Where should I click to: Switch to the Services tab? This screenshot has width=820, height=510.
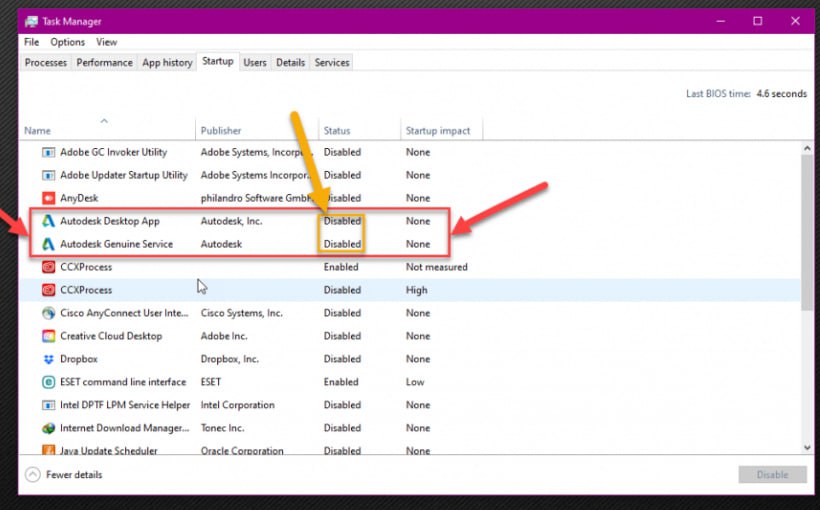tap(332, 63)
